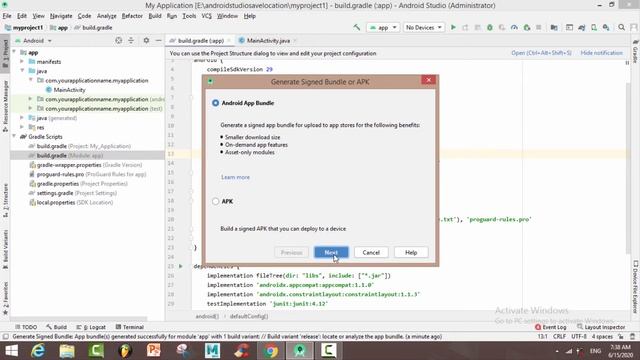Click the Search Everywhere magnifier icon

click(622, 27)
